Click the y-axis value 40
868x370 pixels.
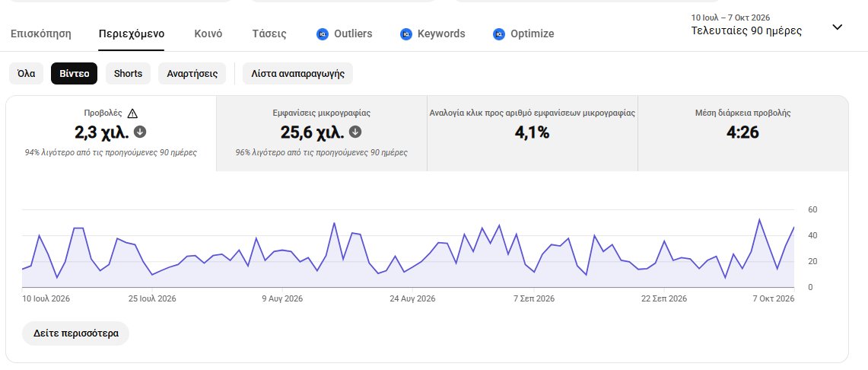click(812, 235)
